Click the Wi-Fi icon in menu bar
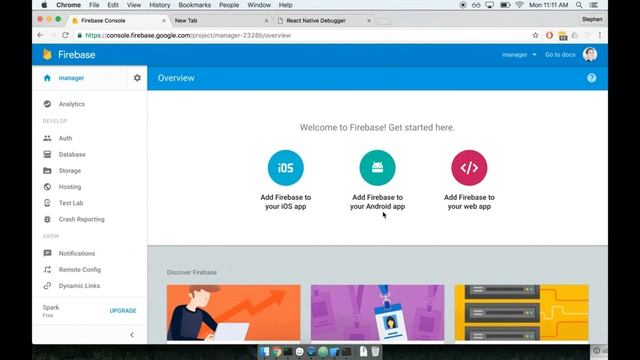The height and width of the screenshot is (360, 640). click(x=519, y=5)
